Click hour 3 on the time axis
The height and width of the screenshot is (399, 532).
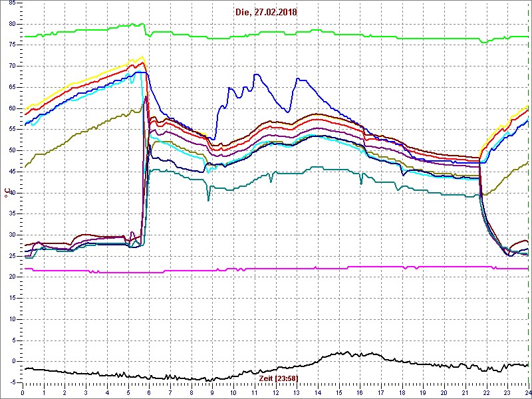[x=86, y=392]
